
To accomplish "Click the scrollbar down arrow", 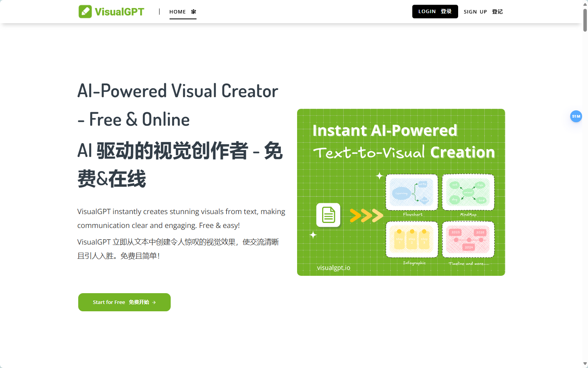I will coord(585,364).
